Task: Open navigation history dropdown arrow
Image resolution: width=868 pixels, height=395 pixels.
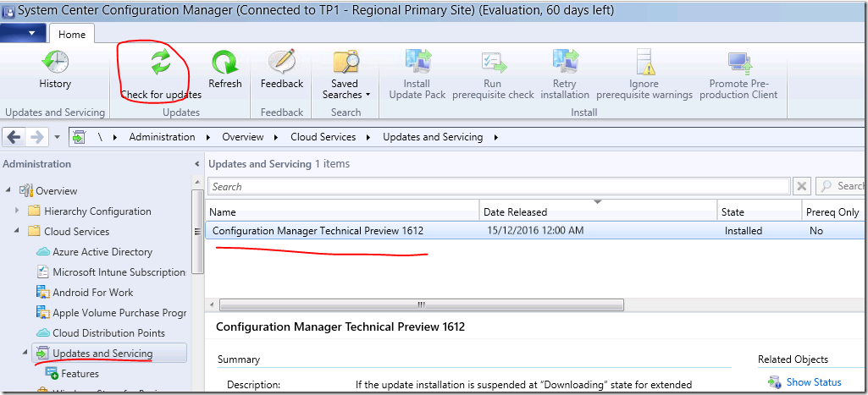Action: point(58,137)
